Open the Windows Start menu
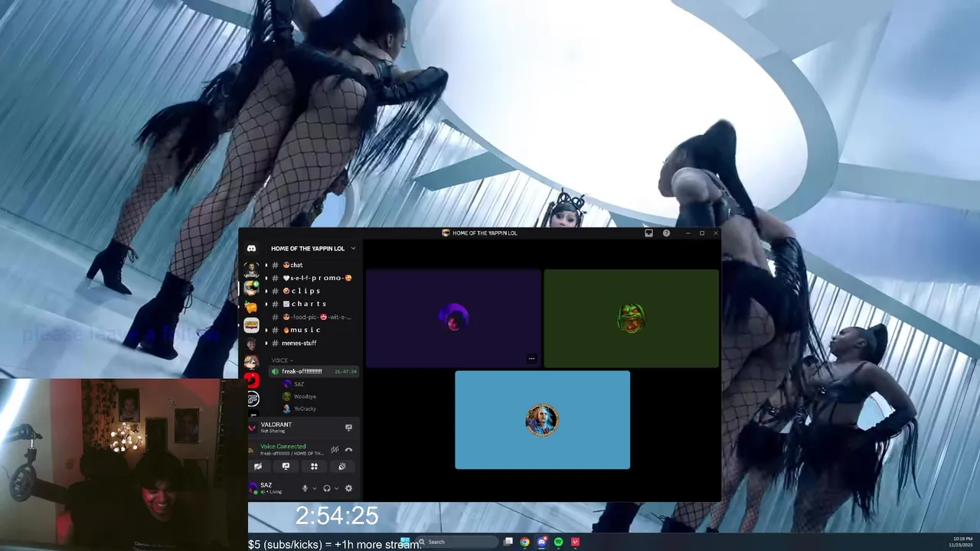This screenshot has width=980, height=551. click(405, 542)
